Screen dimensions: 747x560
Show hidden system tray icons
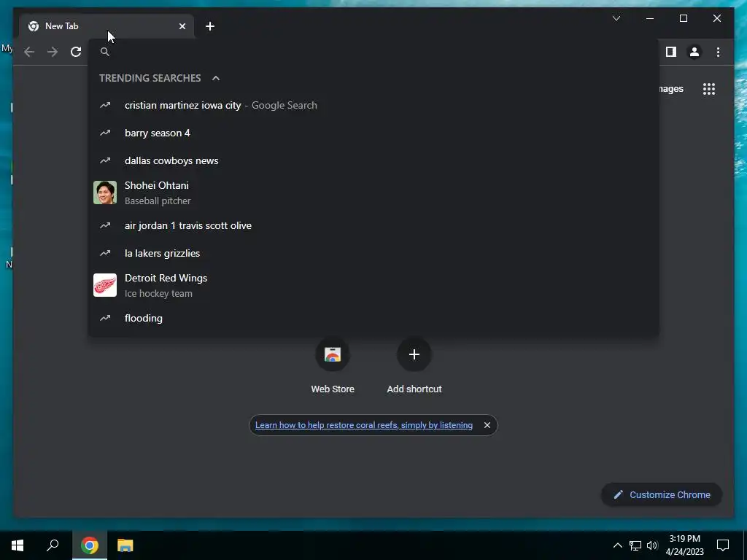tap(617, 545)
